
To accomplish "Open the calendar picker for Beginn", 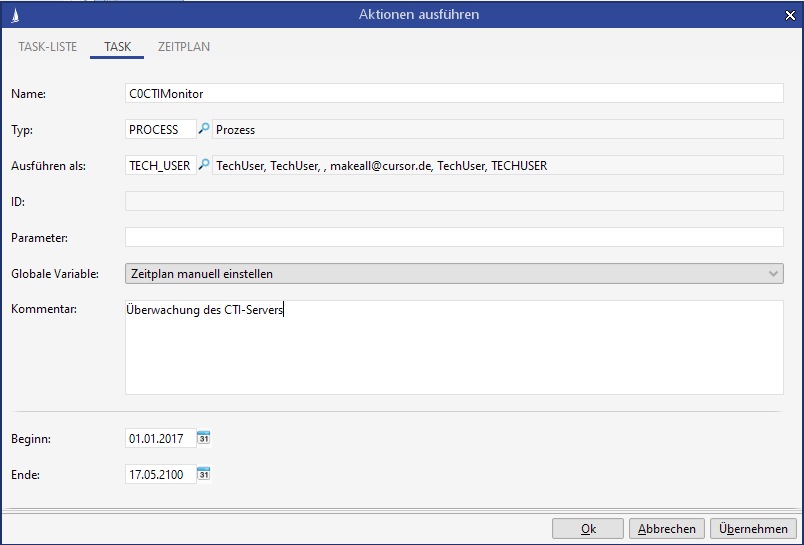I will (x=204, y=438).
